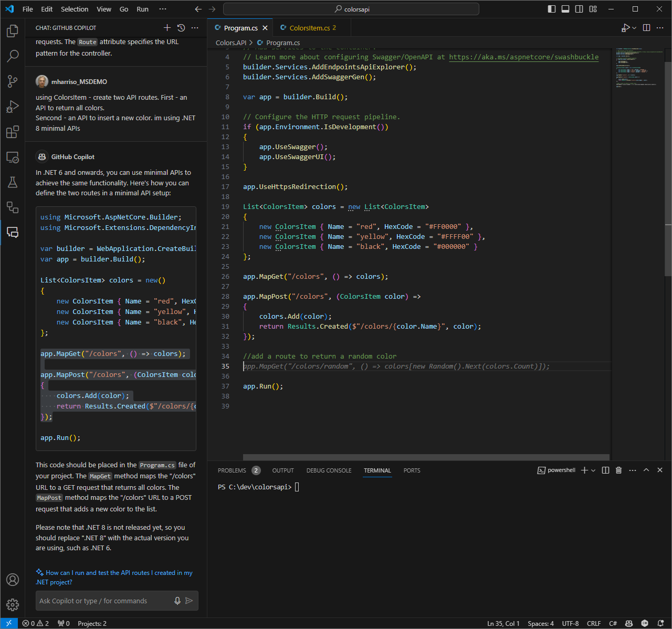The height and width of the screenshot is (629, 672).
Task: Send the chat message arrow
Action: (189, 601)
